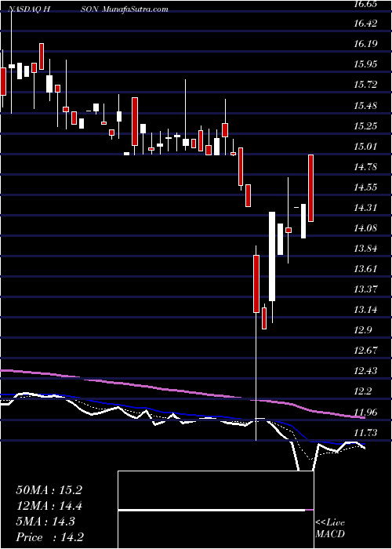Click the 15.48 price axis label
The width and height of the screenshot is (392, 549).
pyautogui.click(x=366, y=105)
